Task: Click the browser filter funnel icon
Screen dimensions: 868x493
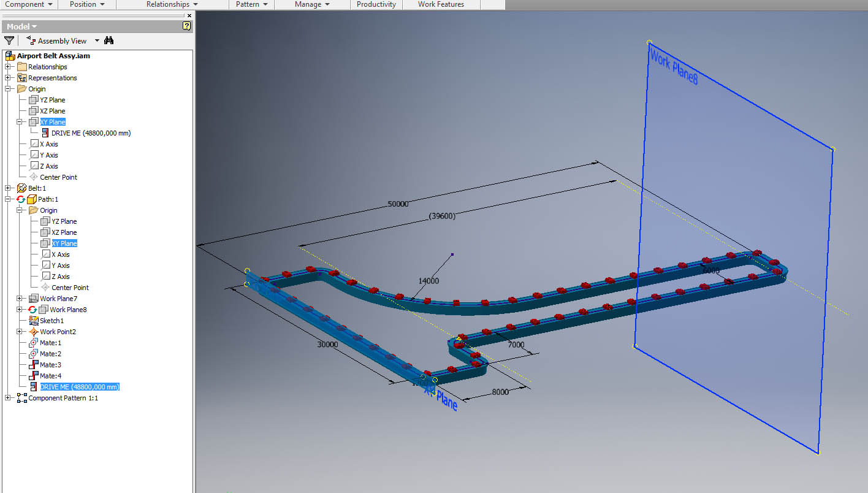Action: coord(9,40)
